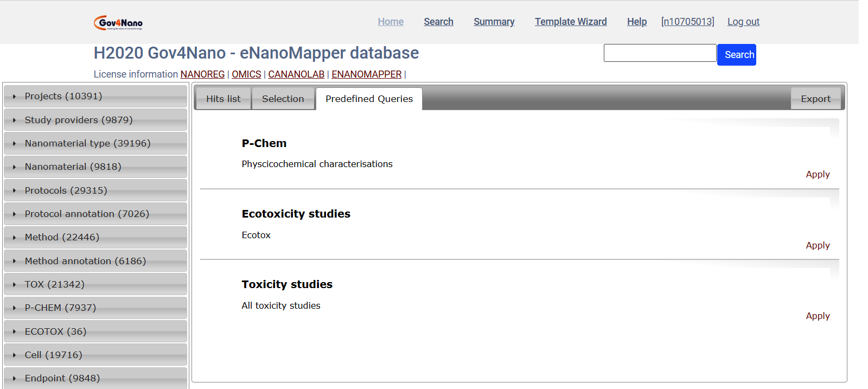Switch to the Hits list tab
Viewport: 868px width, 389px height.
[223, 99]
